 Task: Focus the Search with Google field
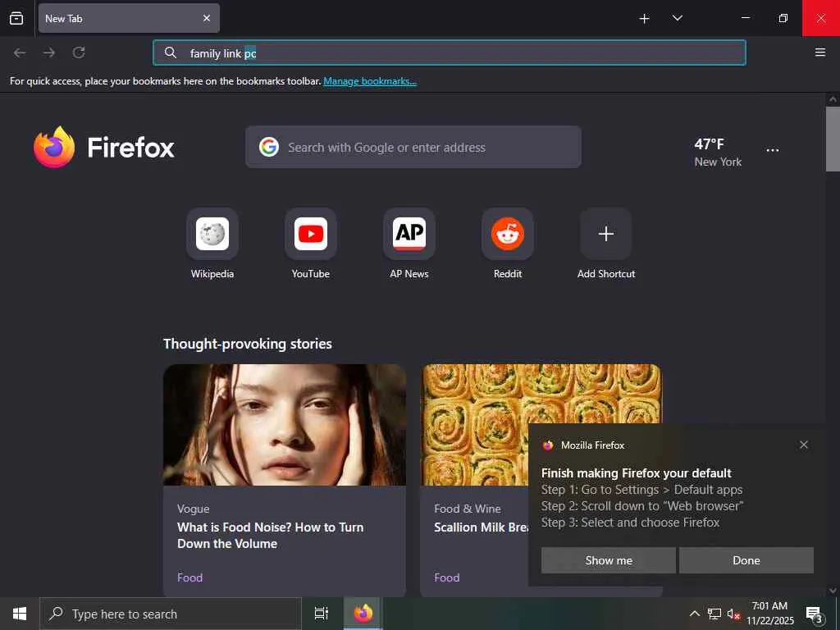(413, 147)
